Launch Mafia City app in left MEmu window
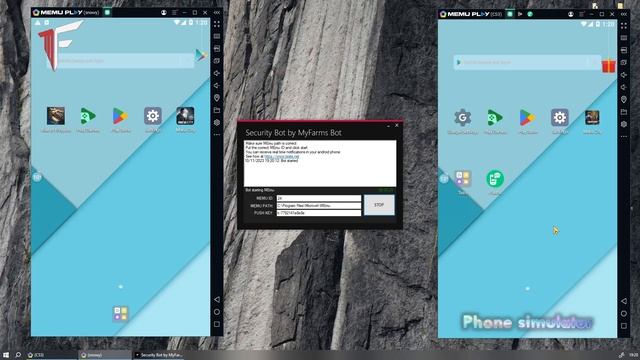This screenshot has height=360, width=640. click(185, 116)
